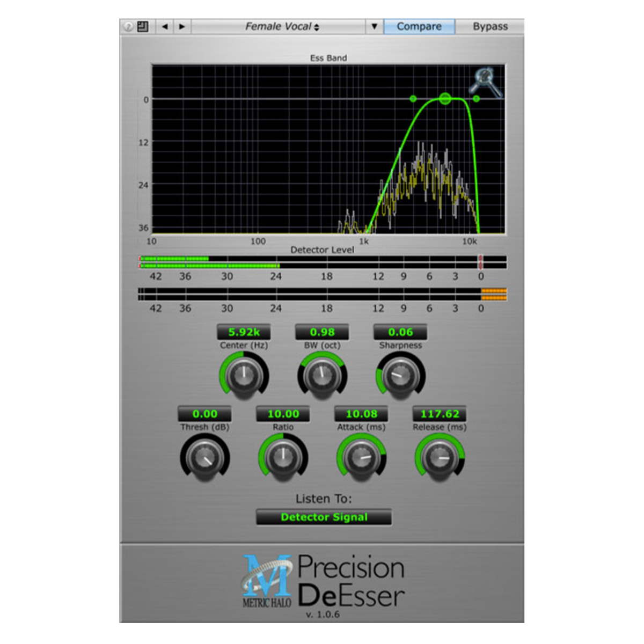644x644 pixels.
Task: Select the right bandwidth node on curve
Action: pos(476,99)
